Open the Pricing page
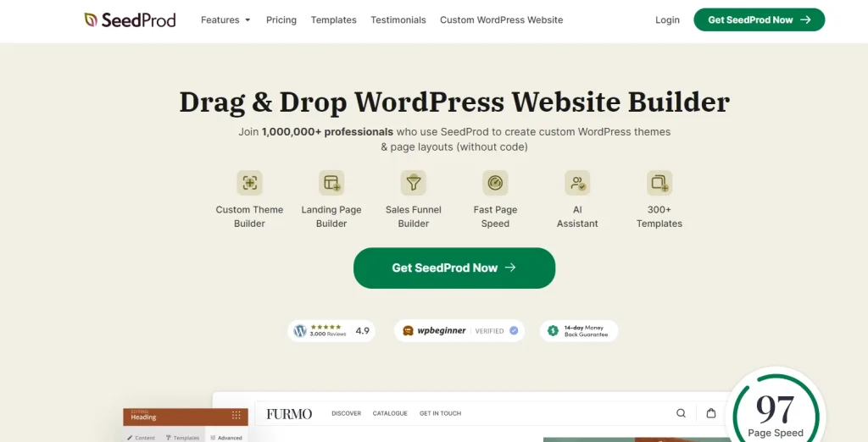Image resolution: width=868 pixels, height=442 pixels. pos(281,20)
